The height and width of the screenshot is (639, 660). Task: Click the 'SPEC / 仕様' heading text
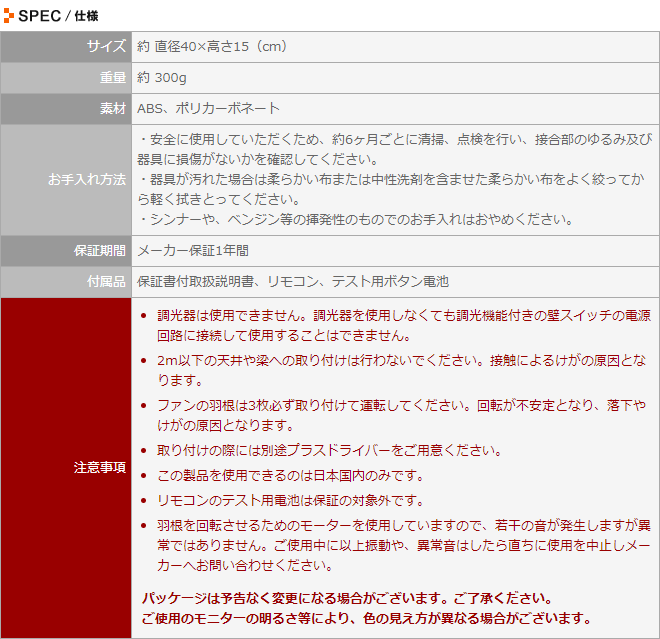click(58, 16)
